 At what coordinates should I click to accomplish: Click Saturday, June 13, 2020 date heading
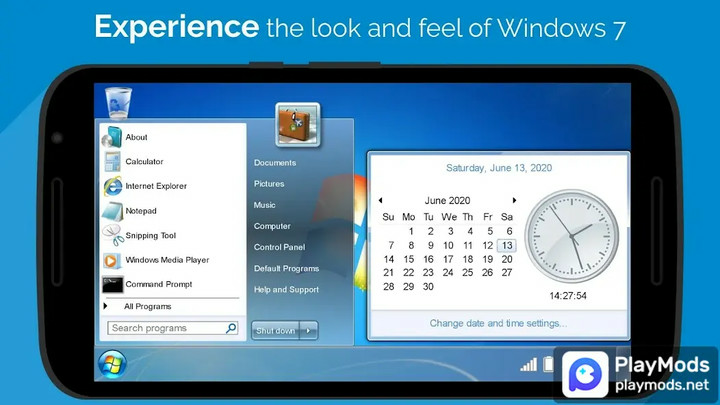click(499, 168)
